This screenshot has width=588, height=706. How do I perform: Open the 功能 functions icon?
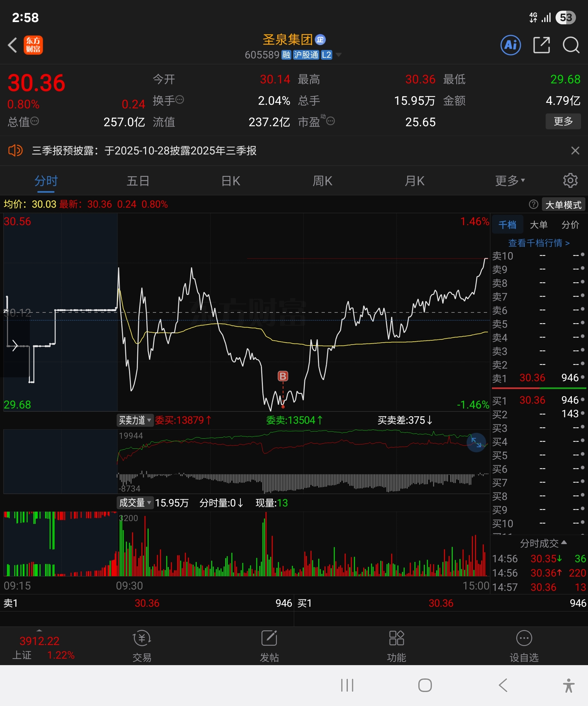pos(396,647)
